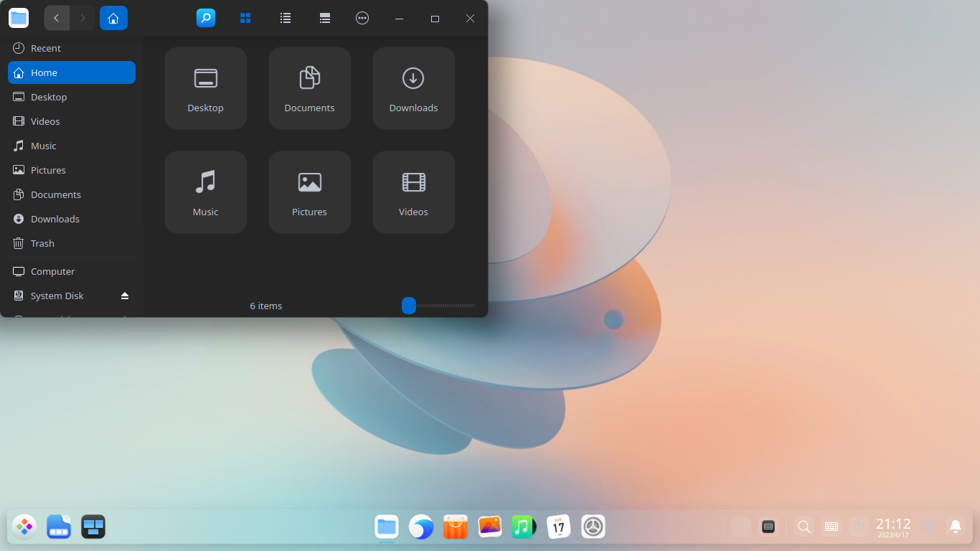The image size is (980, 551).
Task: Go back to previous folder
Action: pyautogui.click(x=57, y=18)
